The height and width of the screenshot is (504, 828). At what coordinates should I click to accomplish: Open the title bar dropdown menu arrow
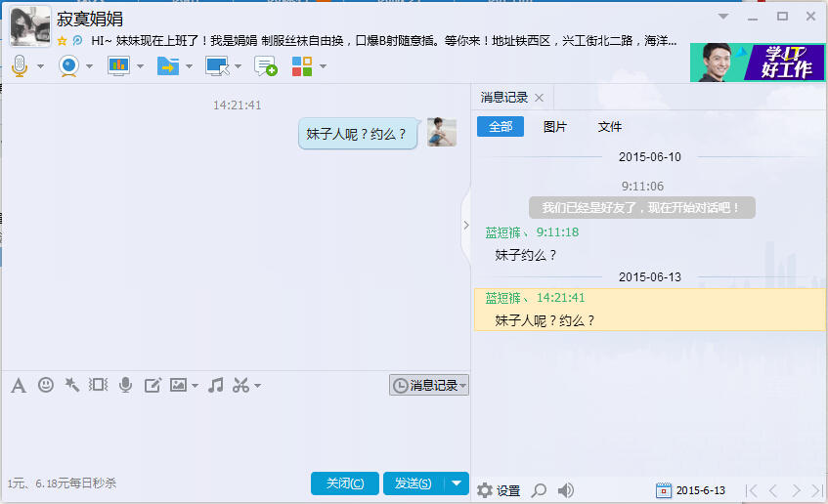(x=723, y=17)
